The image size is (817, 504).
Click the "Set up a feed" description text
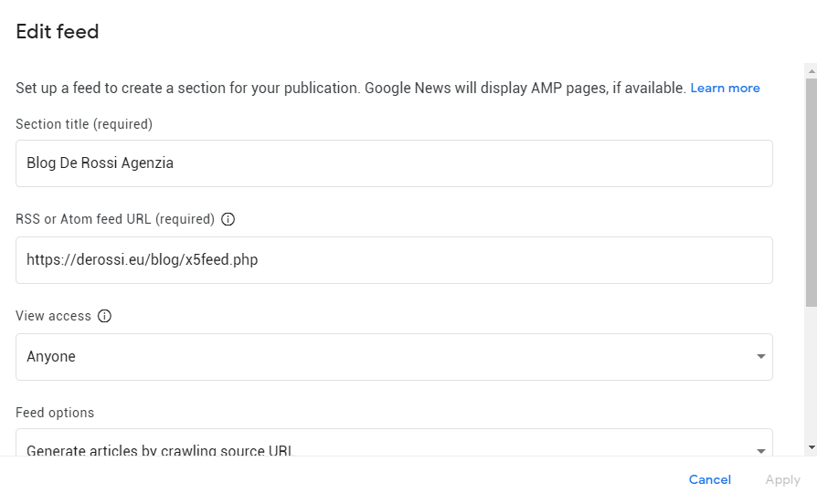point(350,89)
